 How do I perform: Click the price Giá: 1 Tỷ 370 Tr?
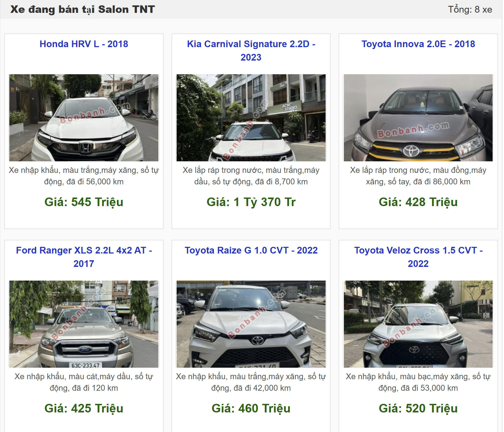click(x=251, y=202)
